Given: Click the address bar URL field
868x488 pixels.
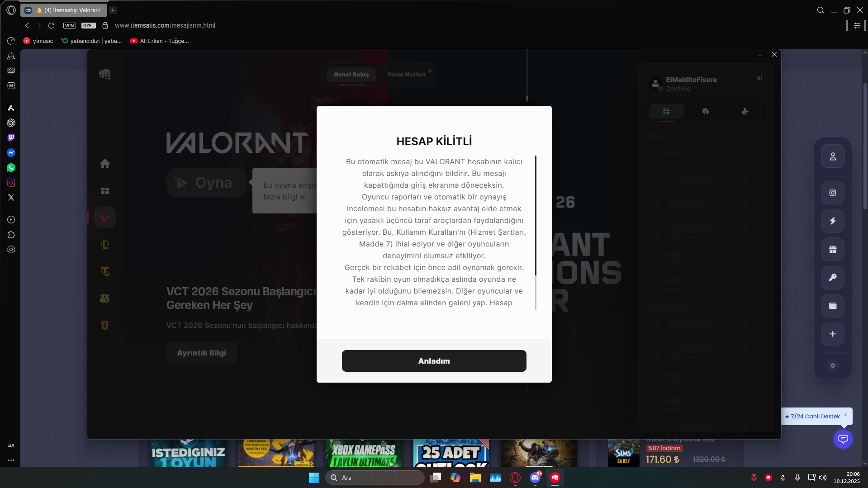Looking at the screenshot, I should pos(165,25).
